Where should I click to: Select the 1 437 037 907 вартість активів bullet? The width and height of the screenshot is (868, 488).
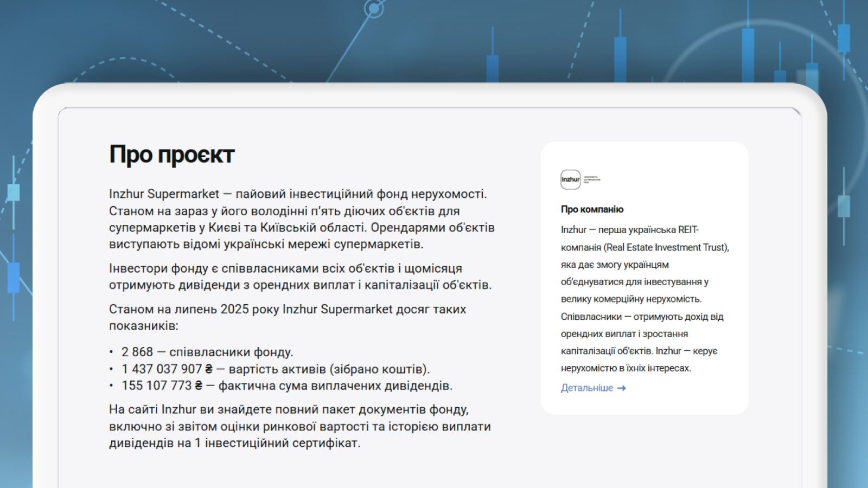point(275,369)
